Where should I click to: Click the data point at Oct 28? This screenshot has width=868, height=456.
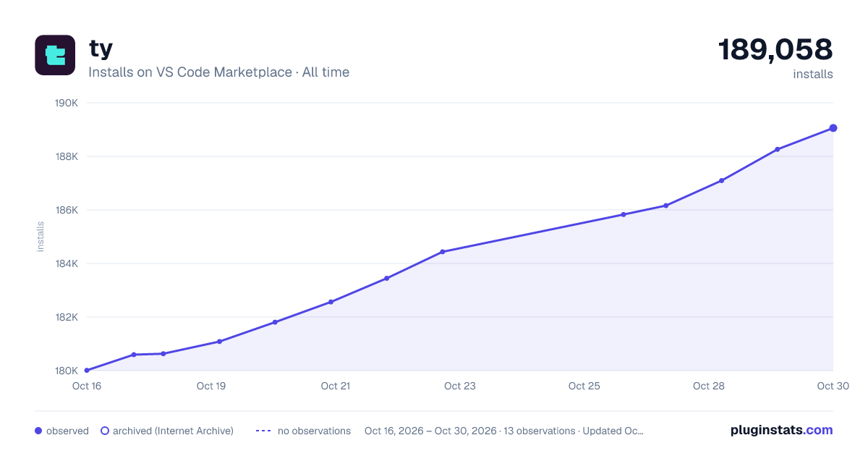(x=722, y=181)
